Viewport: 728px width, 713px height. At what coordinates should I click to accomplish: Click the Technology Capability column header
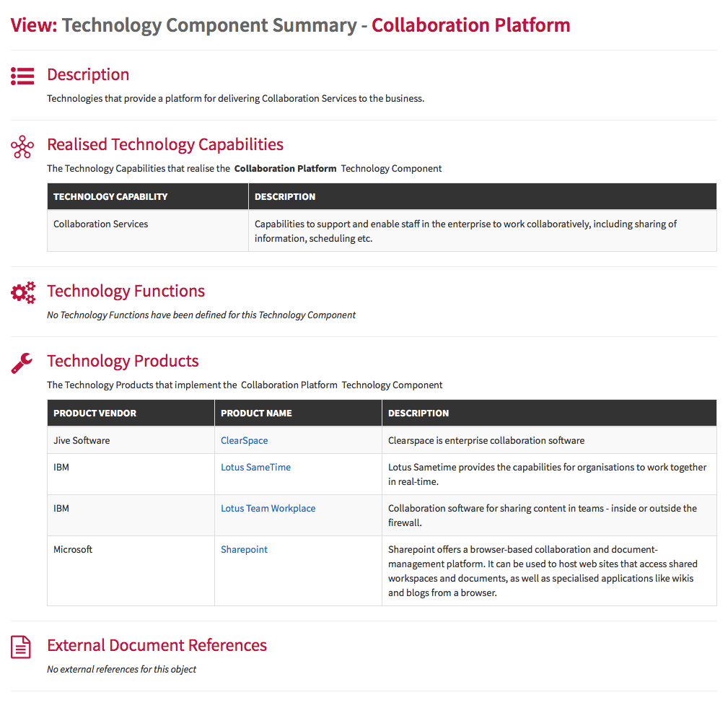click(148, 196)
